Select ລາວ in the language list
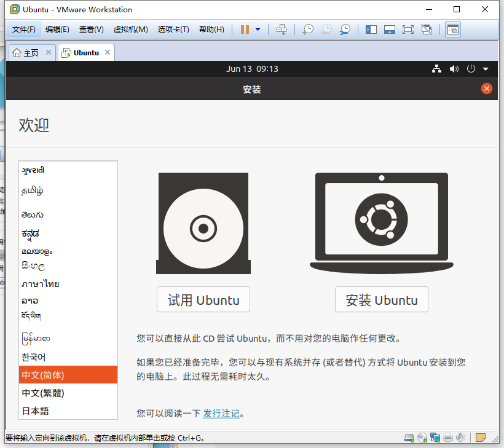 click(68, 301)
